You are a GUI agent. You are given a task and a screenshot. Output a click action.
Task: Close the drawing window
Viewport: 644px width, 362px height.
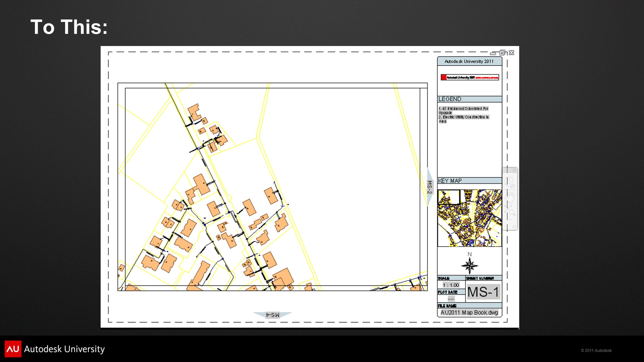(511, 53)
